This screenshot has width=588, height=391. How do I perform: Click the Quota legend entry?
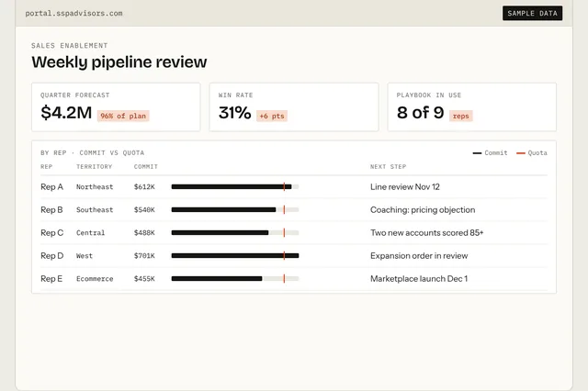point(532,152)
